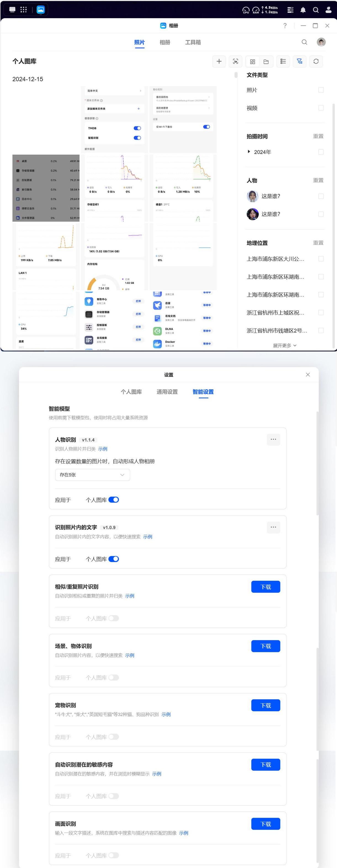
Task: Open the TMDB settings screenshot thumbnail
Action: tap(114, 120)
